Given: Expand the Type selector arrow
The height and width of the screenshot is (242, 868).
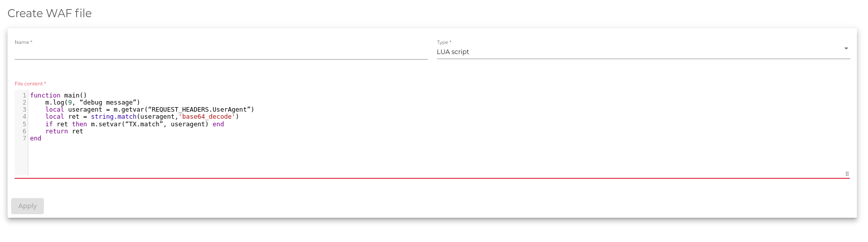Looking at the screenshot, I should coord(846,49).
